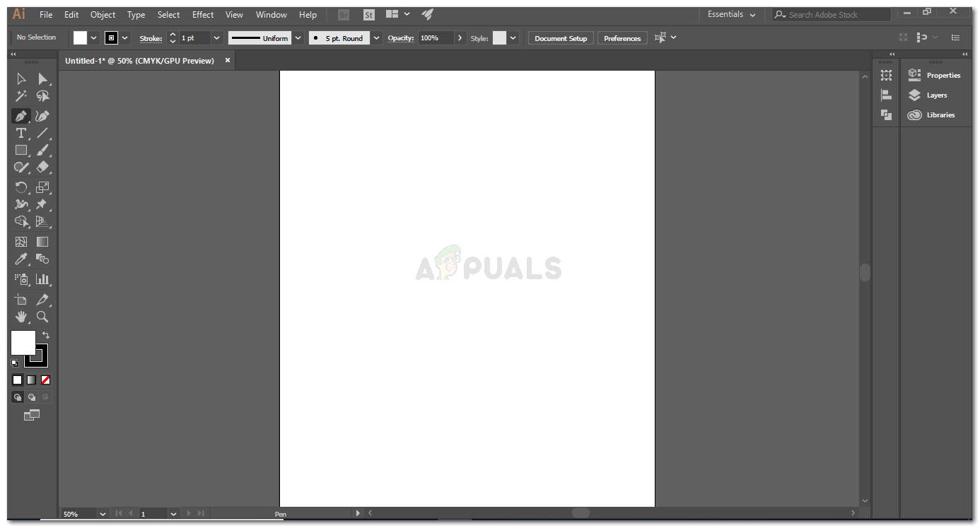This screenshot has height=528, width=980.
Task: Set paint type to Gradient
Action: pos(32,380)
